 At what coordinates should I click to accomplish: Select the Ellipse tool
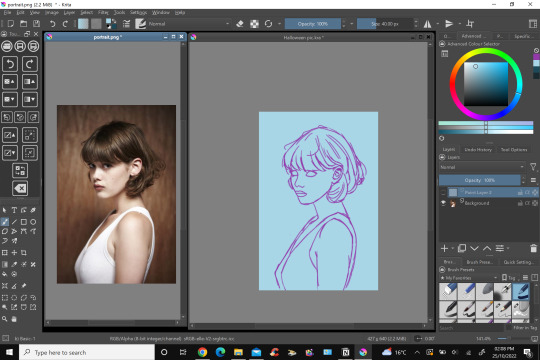(33, 222)
